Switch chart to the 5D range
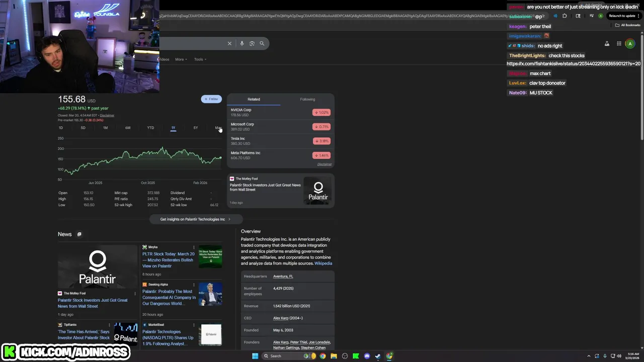The width and height of the screenshot is (644, 362). [x=83, y=128]
